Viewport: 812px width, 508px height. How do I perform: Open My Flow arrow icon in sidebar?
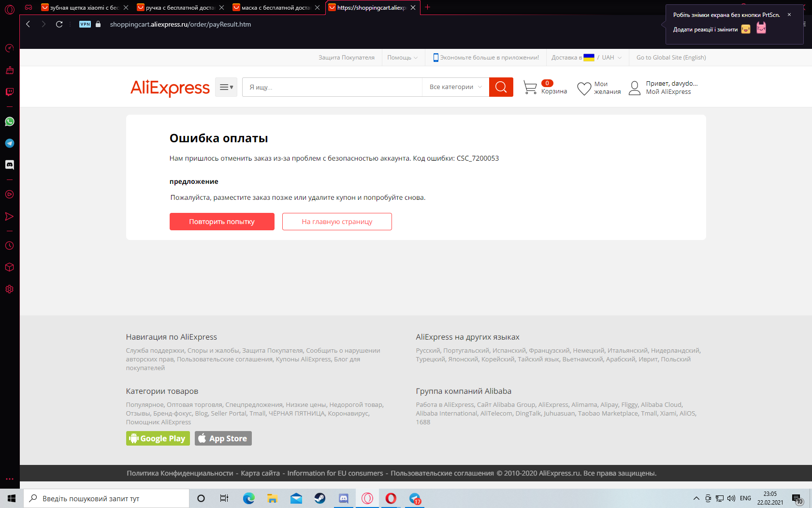tap(9, 216)
